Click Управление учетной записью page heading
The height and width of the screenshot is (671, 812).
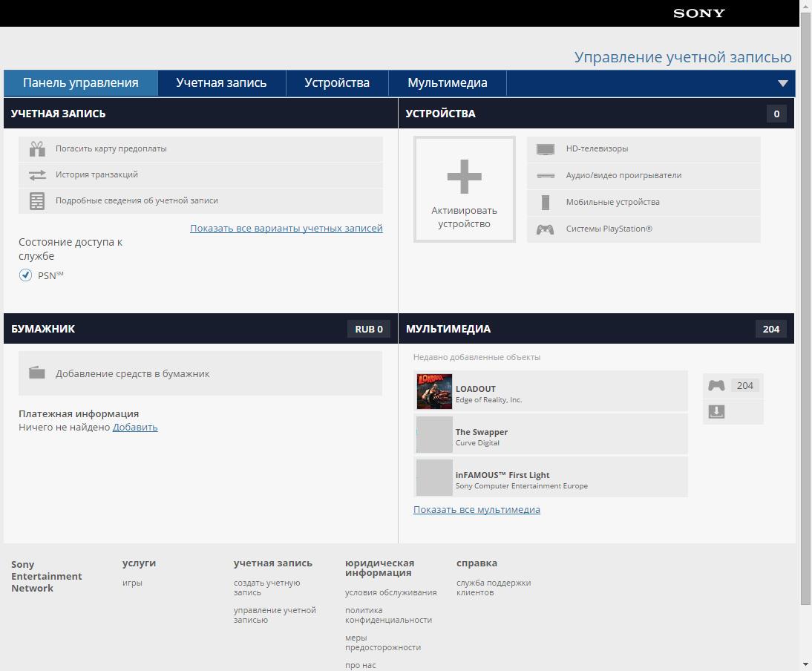(683, 57)
